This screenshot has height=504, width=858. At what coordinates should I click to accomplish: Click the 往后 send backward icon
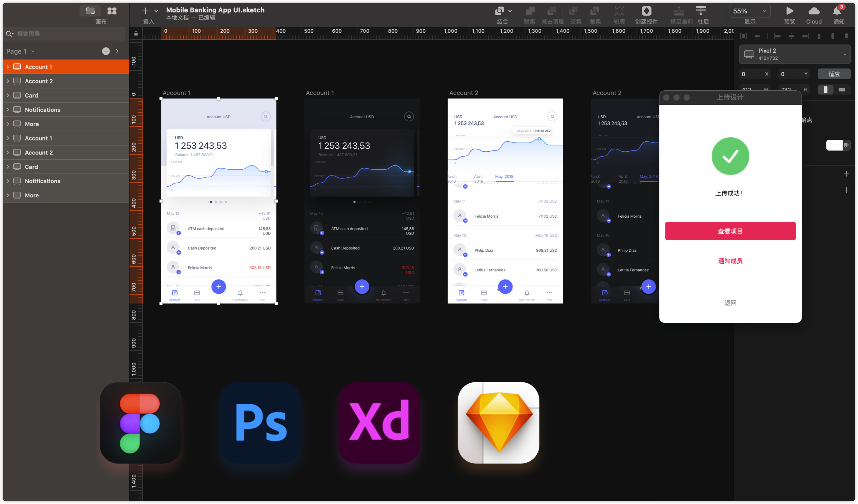pyautogui.click(x=701, y=11)
